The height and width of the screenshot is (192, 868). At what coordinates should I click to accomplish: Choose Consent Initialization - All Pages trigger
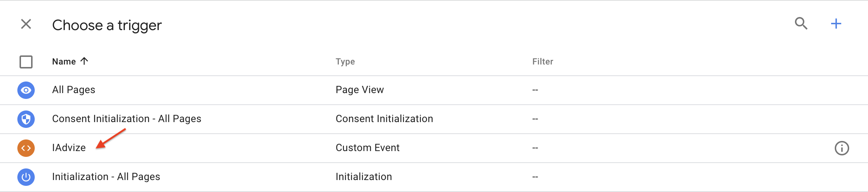[127, 119]
